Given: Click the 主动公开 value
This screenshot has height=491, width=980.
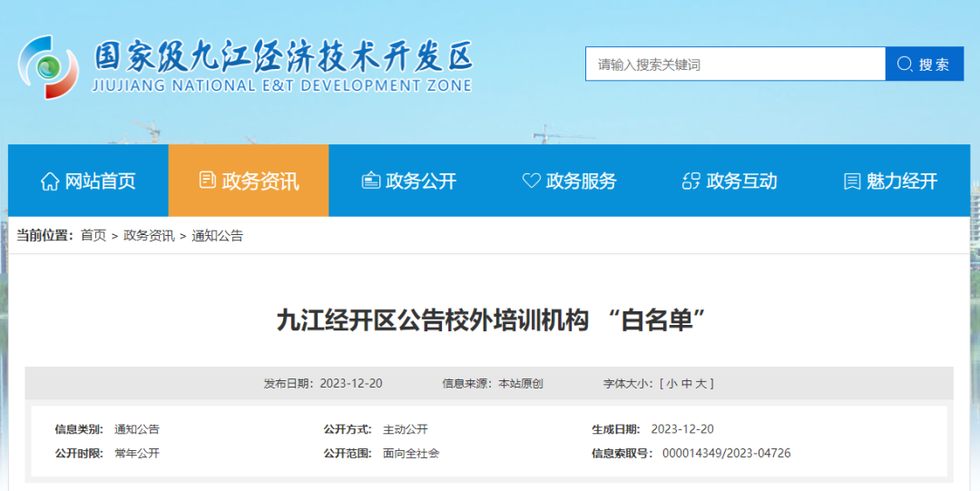Looking at the screenshot, I should pos(406,429).
